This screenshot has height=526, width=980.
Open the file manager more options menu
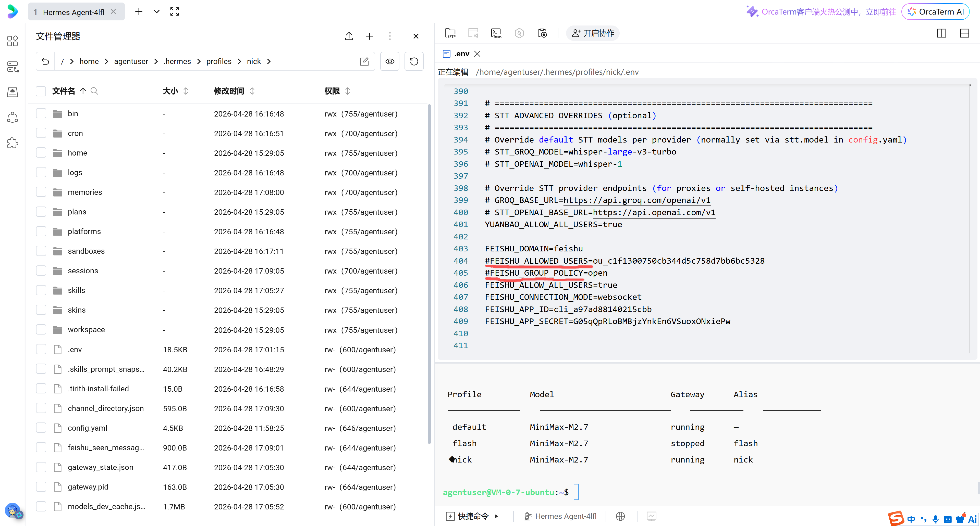click(x=390, y=36)
